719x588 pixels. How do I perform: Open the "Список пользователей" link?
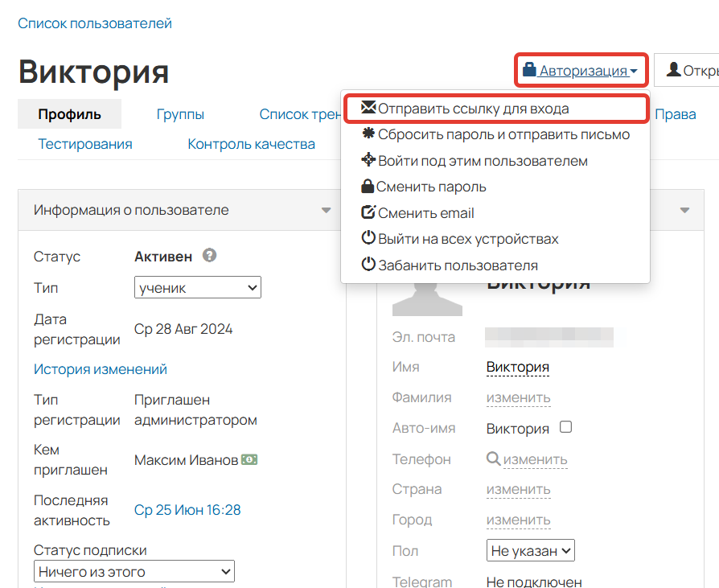[x=95, y=23]
